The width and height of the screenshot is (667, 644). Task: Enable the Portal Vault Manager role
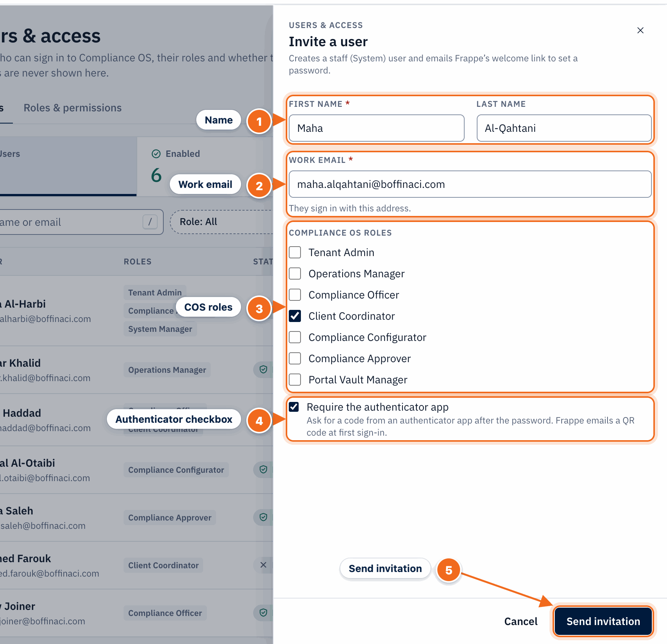pos(295,380)
